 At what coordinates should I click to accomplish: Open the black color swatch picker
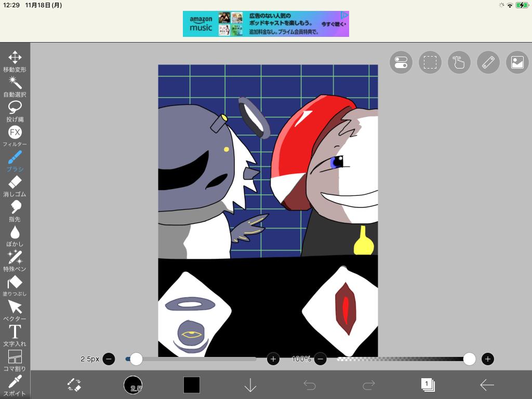click(192, 385)
